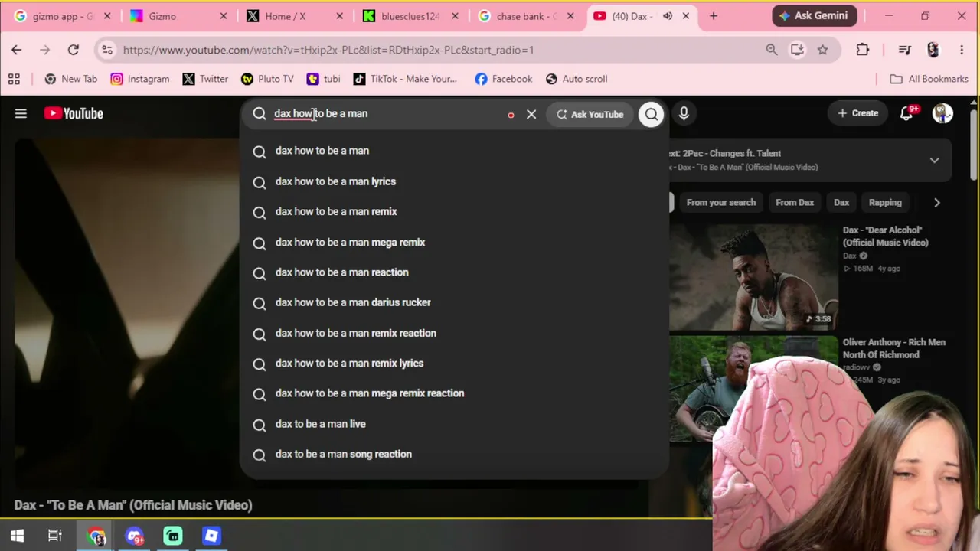Switch to the Gizmo tab
This screenshot has width=980, height=551.
click(177, 15)
